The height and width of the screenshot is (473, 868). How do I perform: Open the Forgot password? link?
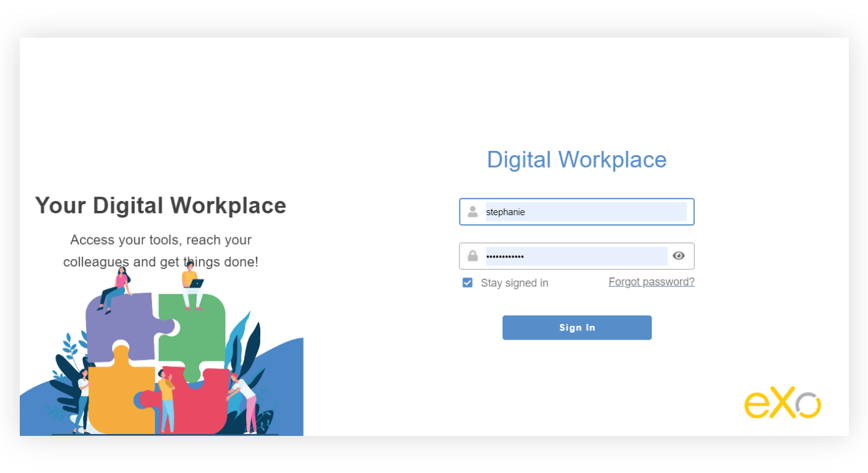(x=651, y=282)
